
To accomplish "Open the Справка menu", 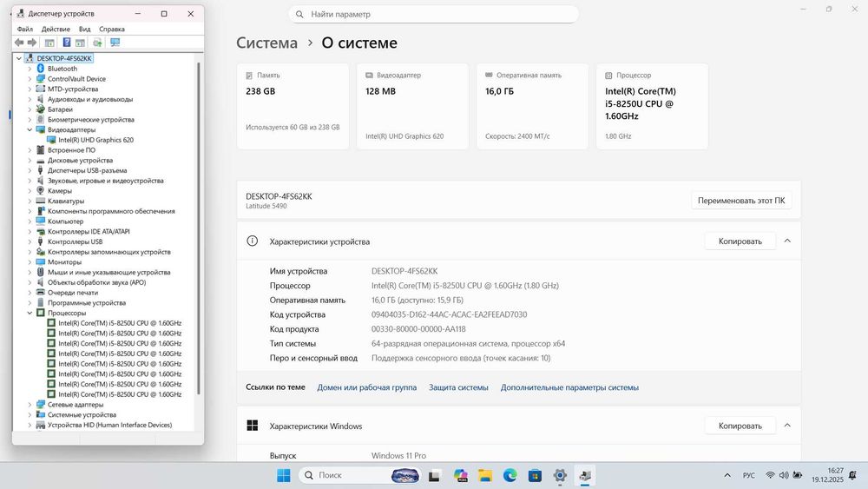I will click(x=112, y=29).
